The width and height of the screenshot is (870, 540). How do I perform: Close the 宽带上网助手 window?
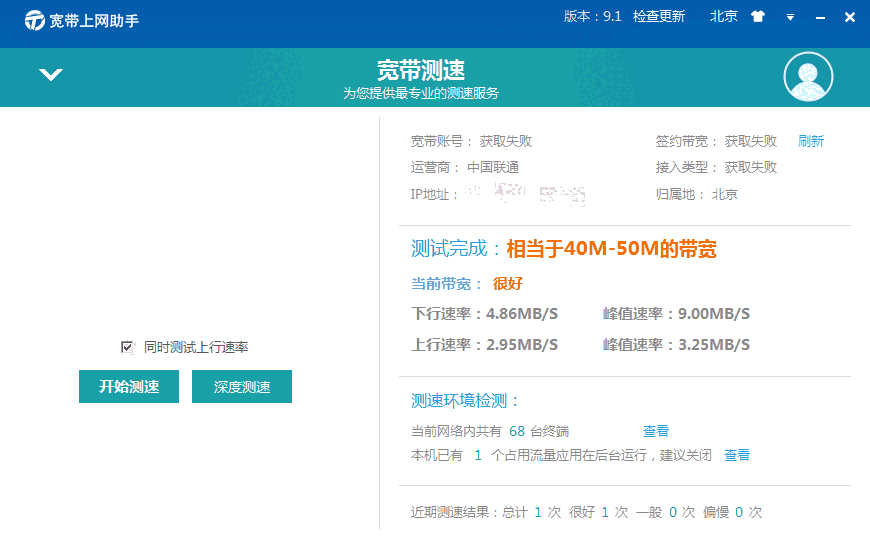point(849,17)
